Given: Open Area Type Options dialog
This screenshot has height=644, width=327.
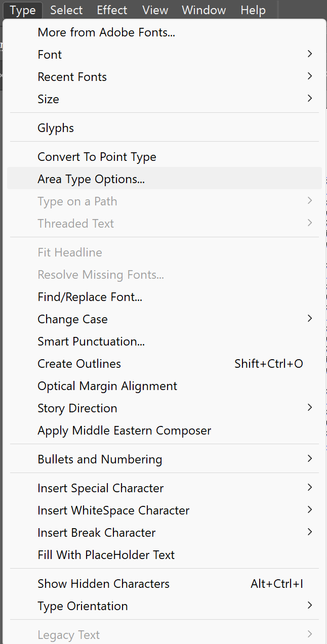Looking at the screenshot, I should click(91, 179).
